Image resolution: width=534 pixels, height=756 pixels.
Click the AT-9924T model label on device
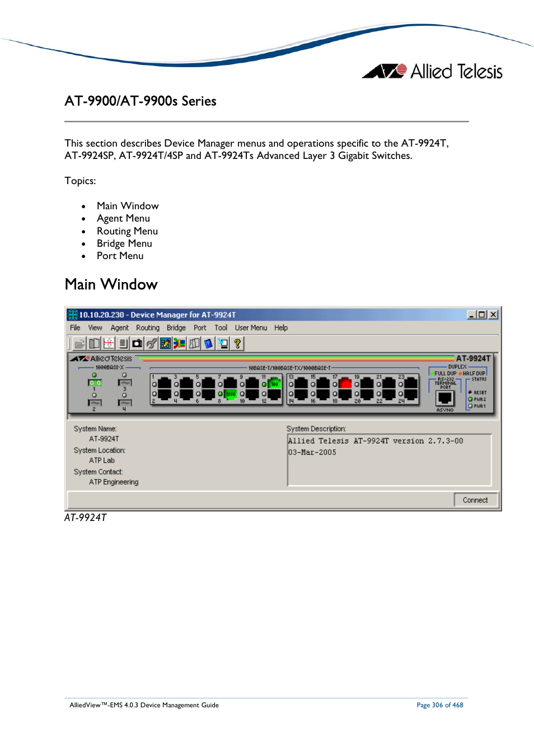tap(473, 359)
